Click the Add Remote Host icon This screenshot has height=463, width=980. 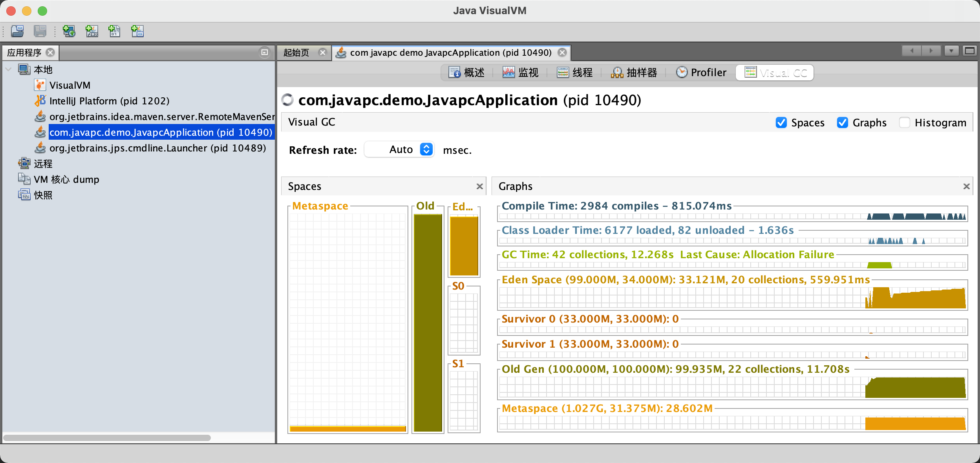69,31
